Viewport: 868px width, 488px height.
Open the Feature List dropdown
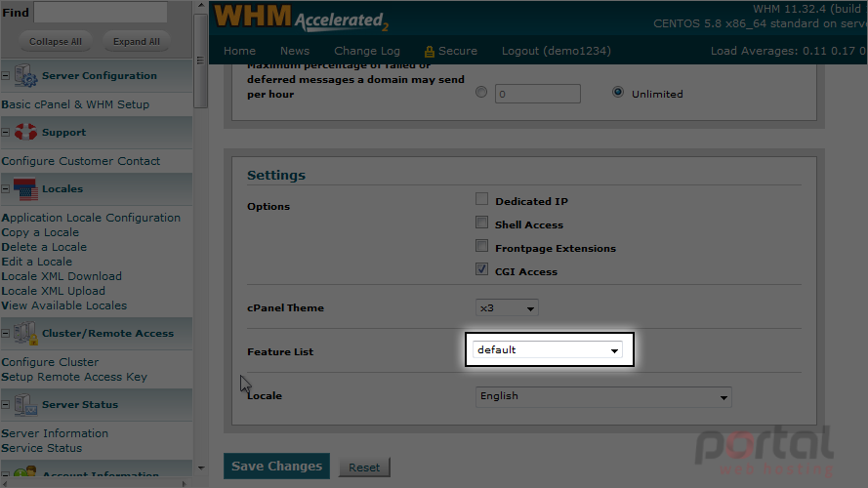547,349
